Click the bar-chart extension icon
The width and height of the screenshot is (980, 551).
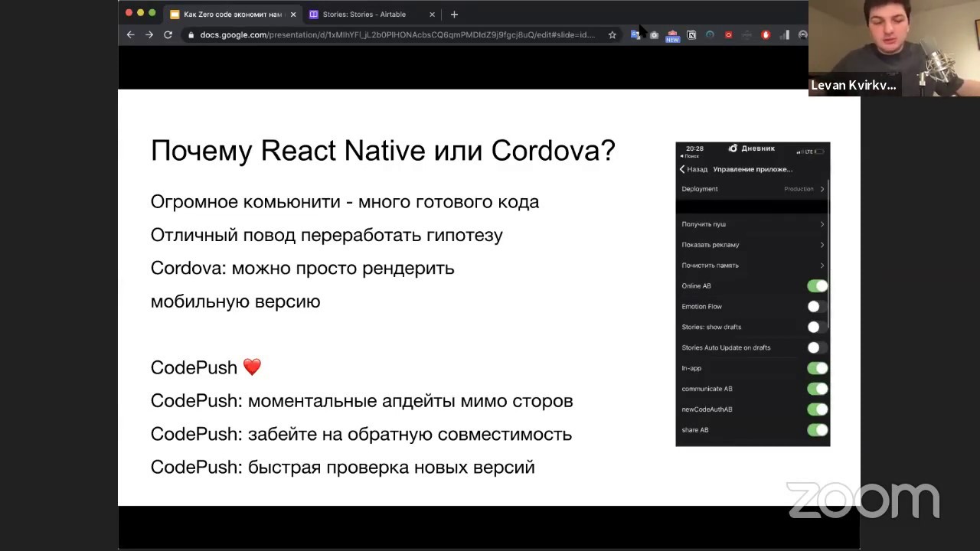(x=785, y=34)
